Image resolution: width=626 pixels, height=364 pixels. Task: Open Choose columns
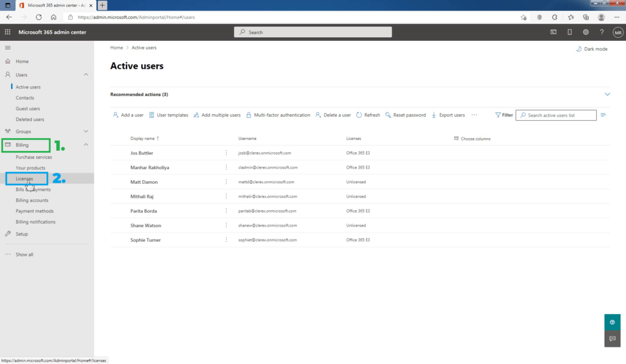tap(473, 139)
